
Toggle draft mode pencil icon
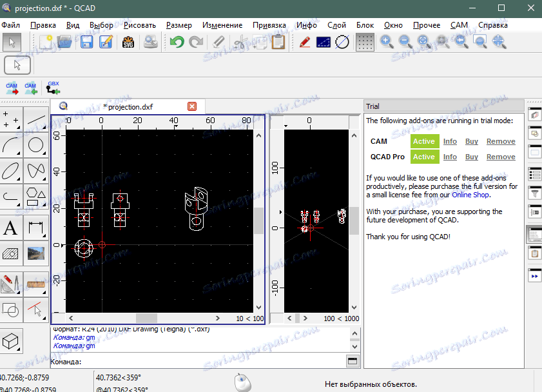[305, 43]
